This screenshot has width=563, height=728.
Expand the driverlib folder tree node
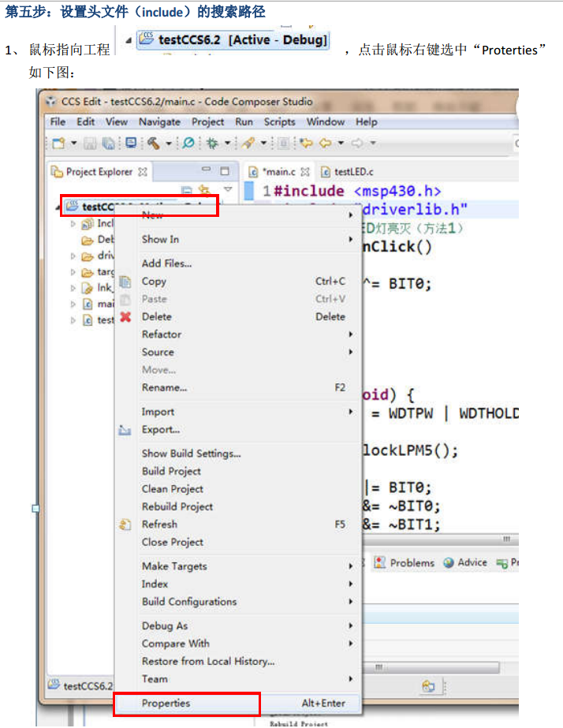tap(73, 256)
